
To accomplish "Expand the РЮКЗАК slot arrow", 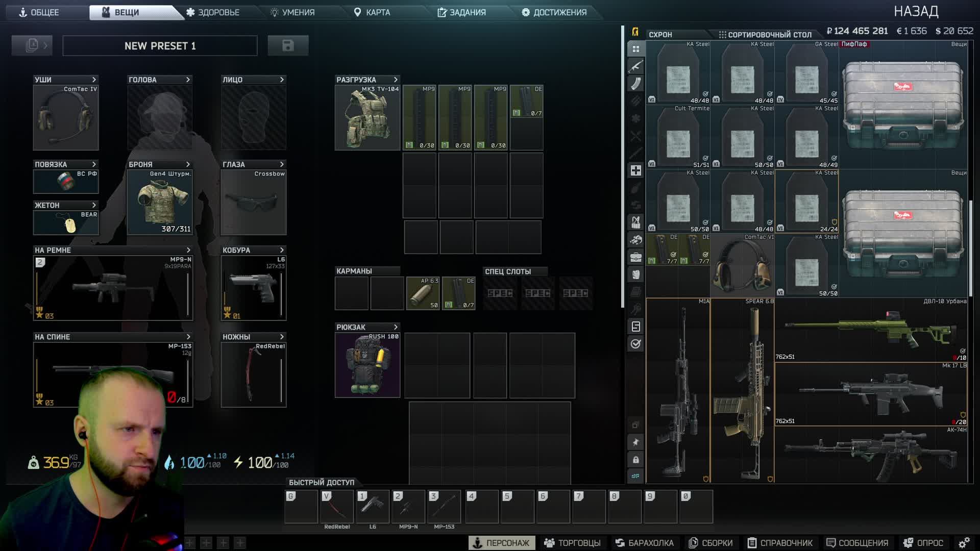I will [x=396, y=327].
